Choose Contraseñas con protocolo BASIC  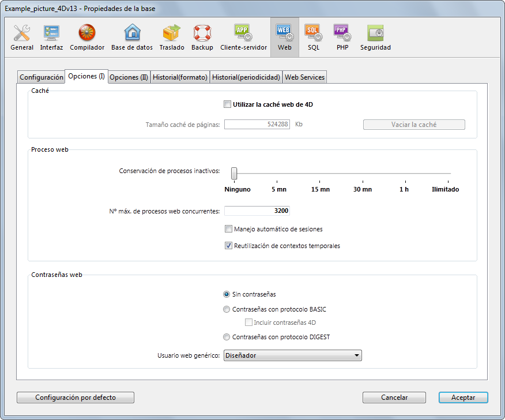coord(227,309)
